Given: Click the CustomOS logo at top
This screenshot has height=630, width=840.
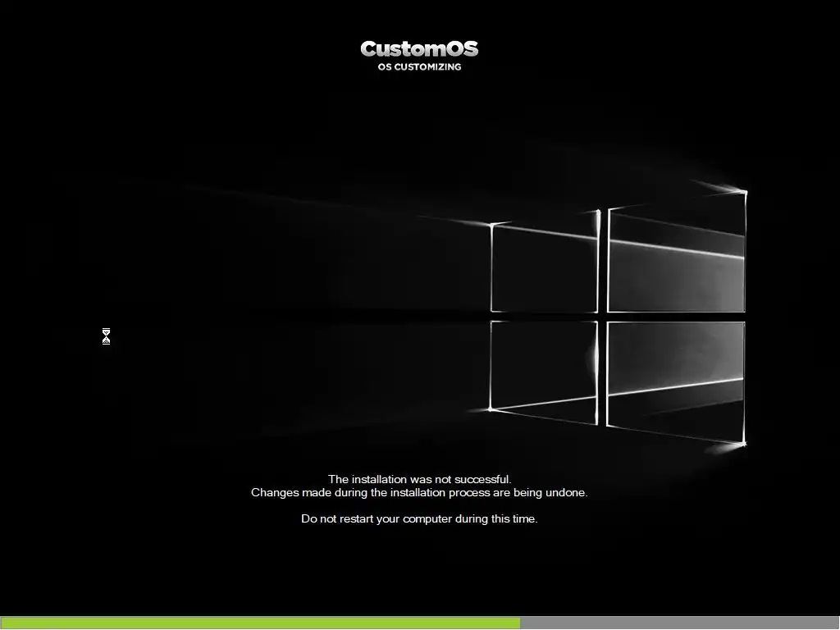Looking at the screenshot, I should pos(419,49).
